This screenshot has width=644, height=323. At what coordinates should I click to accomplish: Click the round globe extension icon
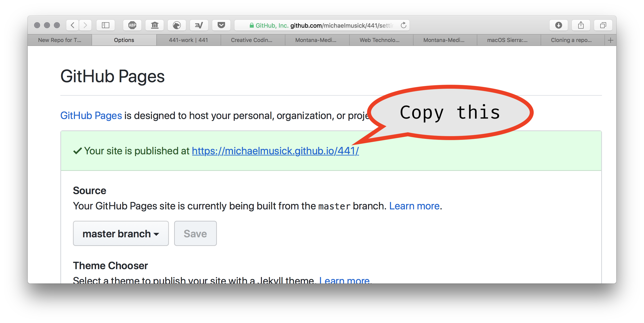pos(177,25)
